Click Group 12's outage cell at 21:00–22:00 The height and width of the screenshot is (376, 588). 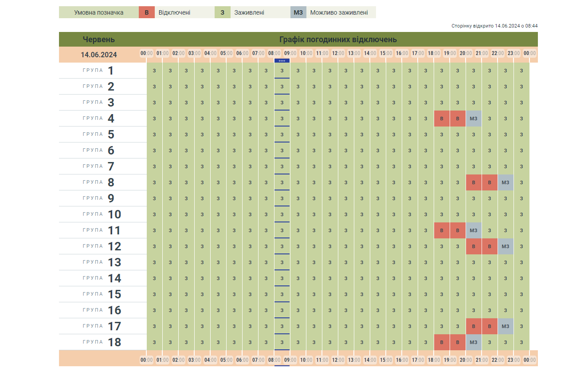tap(490, 246)
